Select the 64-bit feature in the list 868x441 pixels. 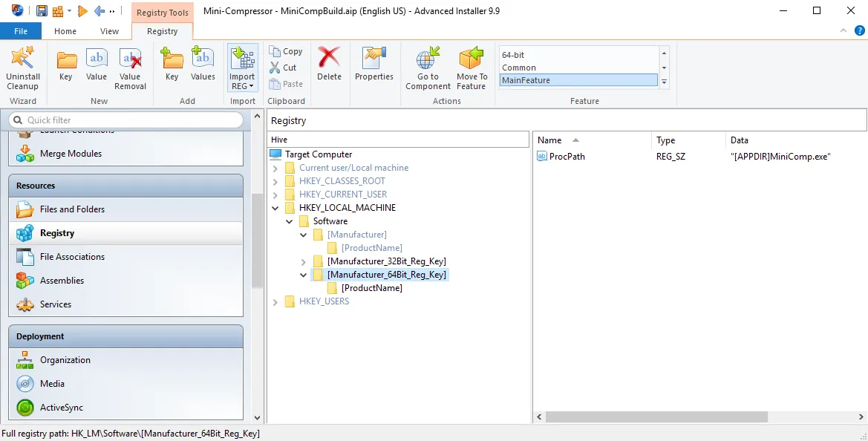point(578,55)
